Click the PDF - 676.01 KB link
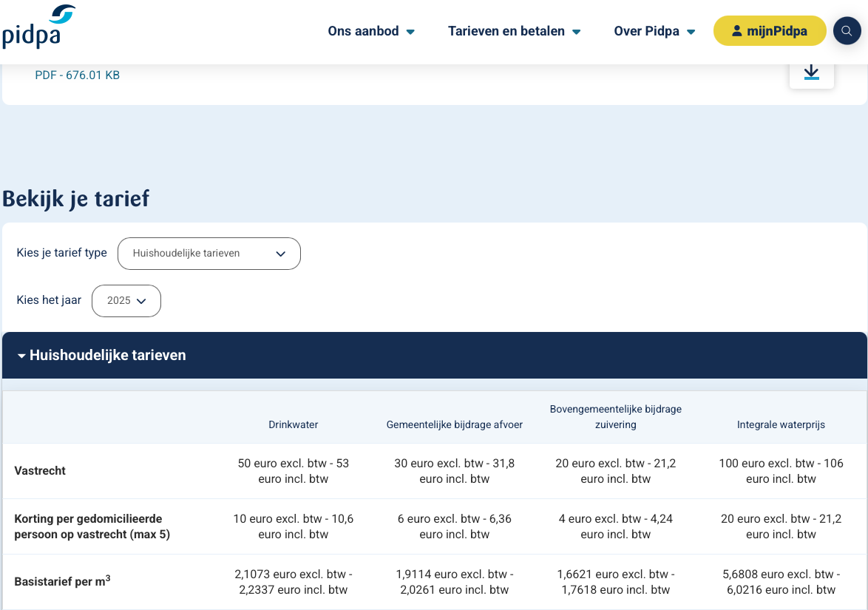The height and width of the screenshot is (610, 868). tap(78, 75)
